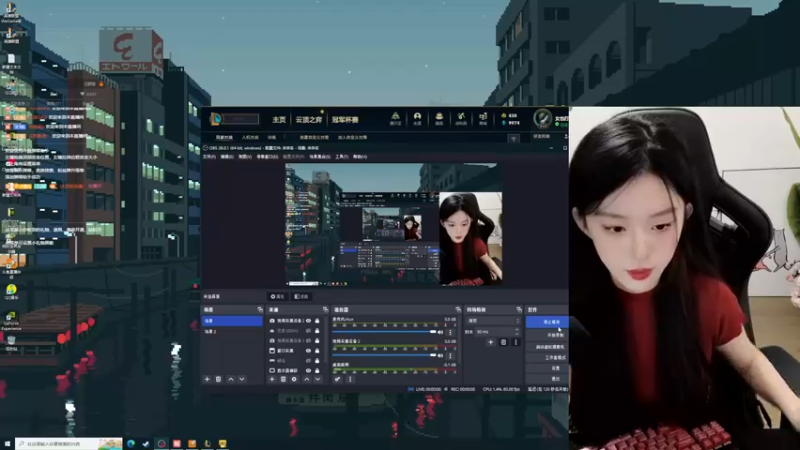Click highlighted stop streaming button in Controls
The image size is (800, 450).
[x=547, y=322]
